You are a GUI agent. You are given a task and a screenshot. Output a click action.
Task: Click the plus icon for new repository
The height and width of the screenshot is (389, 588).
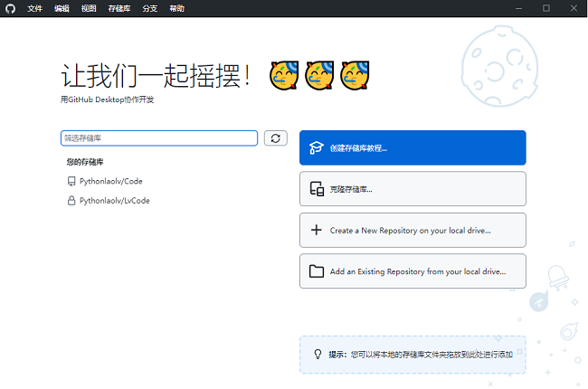click(x=316, y=230)
